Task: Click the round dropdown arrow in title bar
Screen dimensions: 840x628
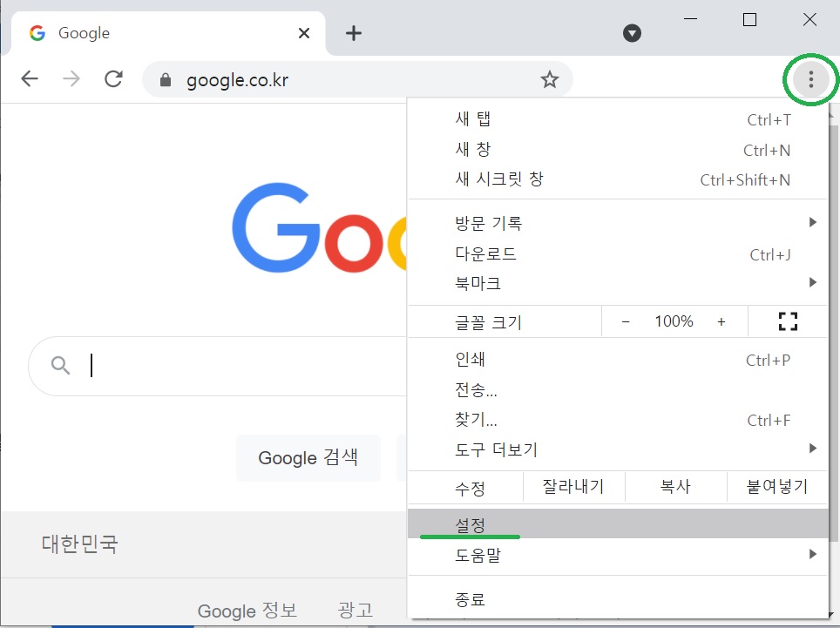Action: [x=632, y=33]
